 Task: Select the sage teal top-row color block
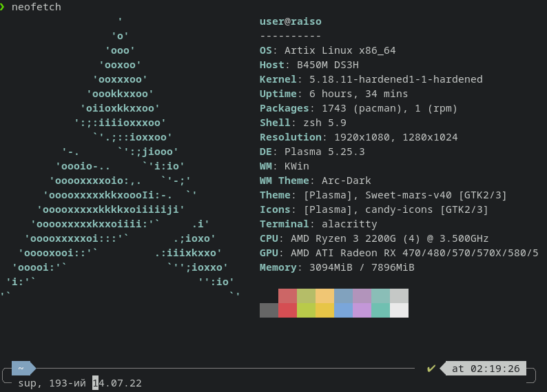pos(380,296)
